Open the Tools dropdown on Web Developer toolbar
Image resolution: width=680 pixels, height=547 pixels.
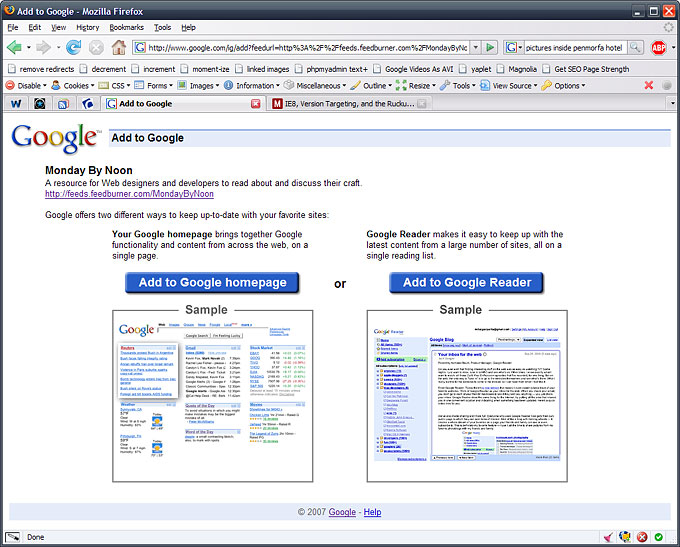coord(458,85)
